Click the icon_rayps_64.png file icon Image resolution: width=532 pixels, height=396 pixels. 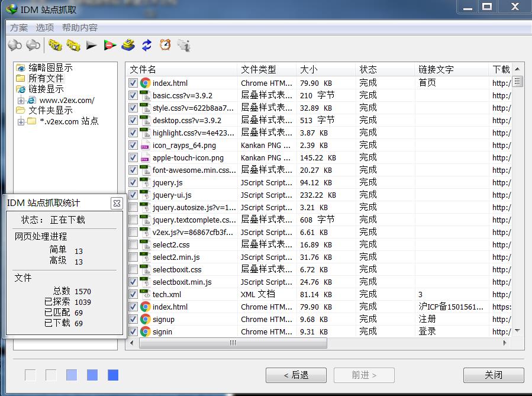tap(145, 145)
